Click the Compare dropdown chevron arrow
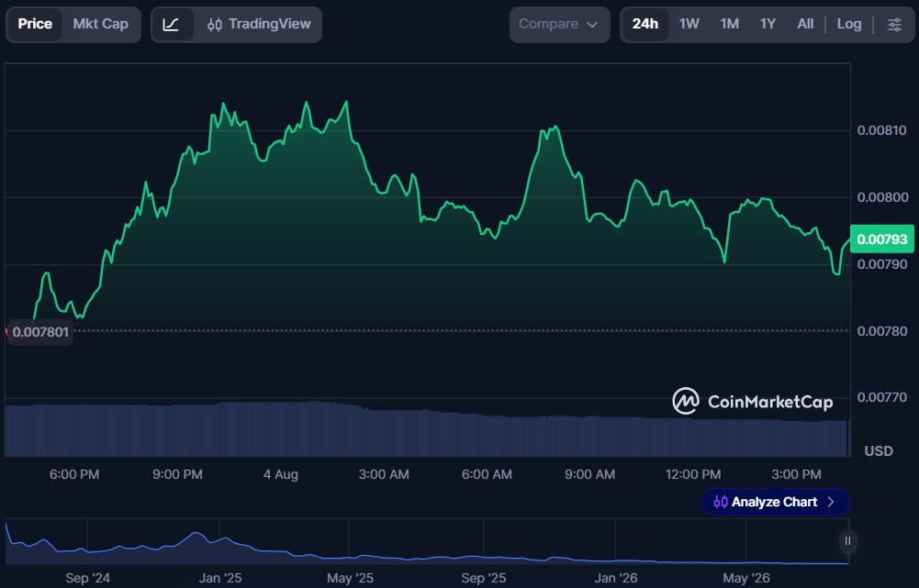Screen dimensions: 919x588 (592, 25)
